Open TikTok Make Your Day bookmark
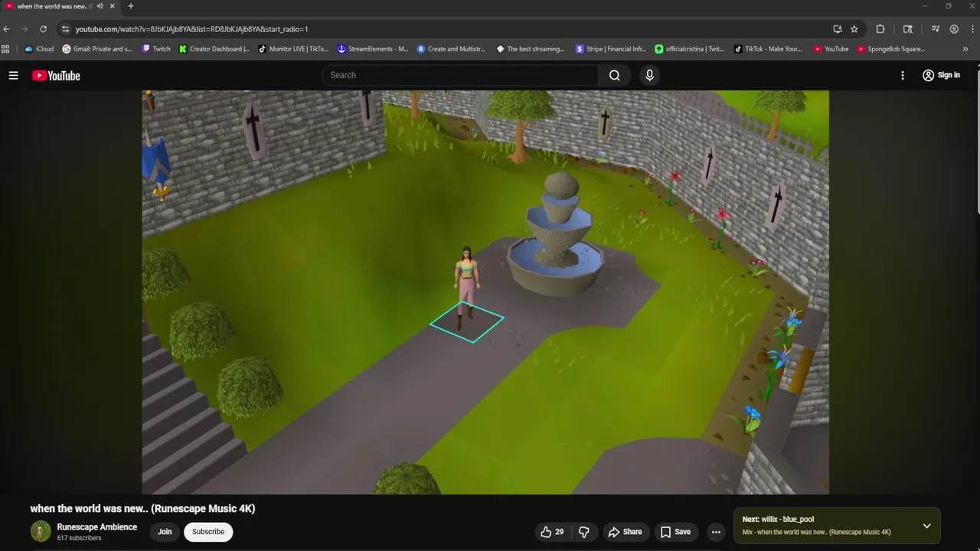The width and height of the screenshot is (980, 551). (768, 49)
